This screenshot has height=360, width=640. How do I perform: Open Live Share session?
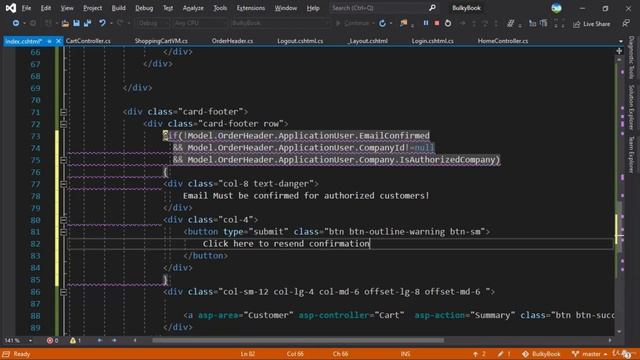[591, 24]
